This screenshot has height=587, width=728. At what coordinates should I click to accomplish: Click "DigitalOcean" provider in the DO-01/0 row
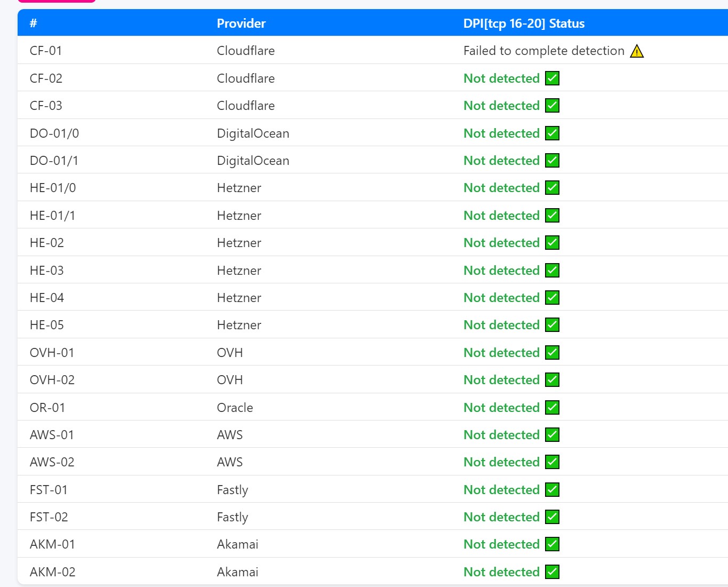point(253,133)
